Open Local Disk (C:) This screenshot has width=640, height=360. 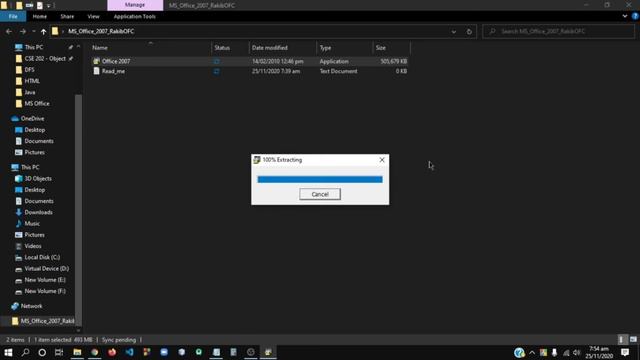click(42, 258)
